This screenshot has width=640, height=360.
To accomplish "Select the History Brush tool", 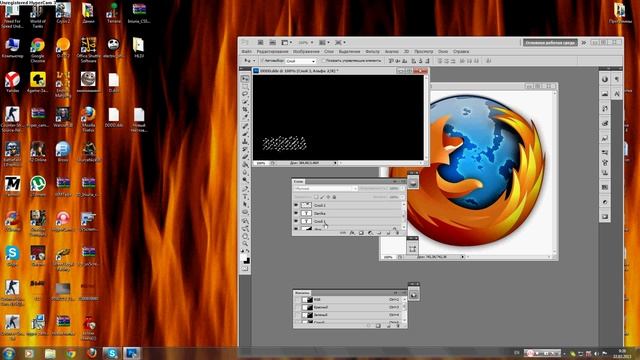I will (245, 149).
